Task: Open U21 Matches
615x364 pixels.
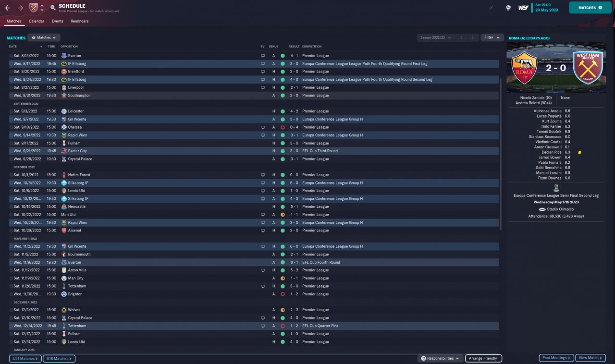Action: pyautogui.click(x=25, y=358)
